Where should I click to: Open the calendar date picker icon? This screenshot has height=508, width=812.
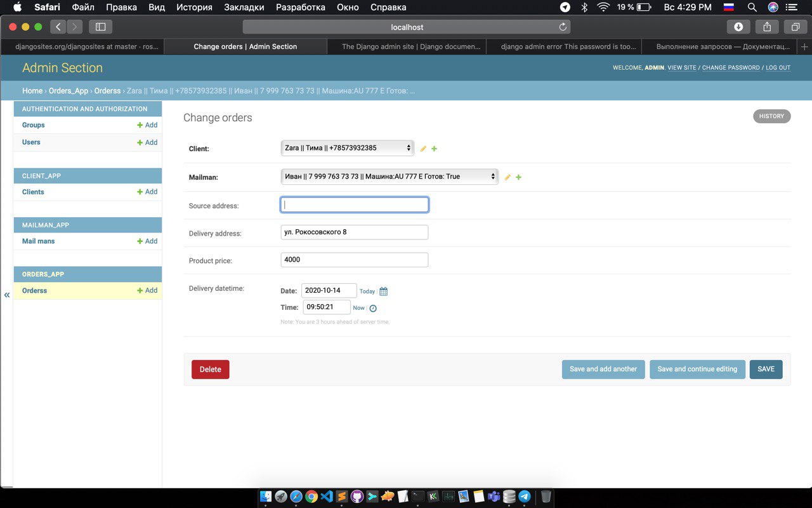[383, 291]
